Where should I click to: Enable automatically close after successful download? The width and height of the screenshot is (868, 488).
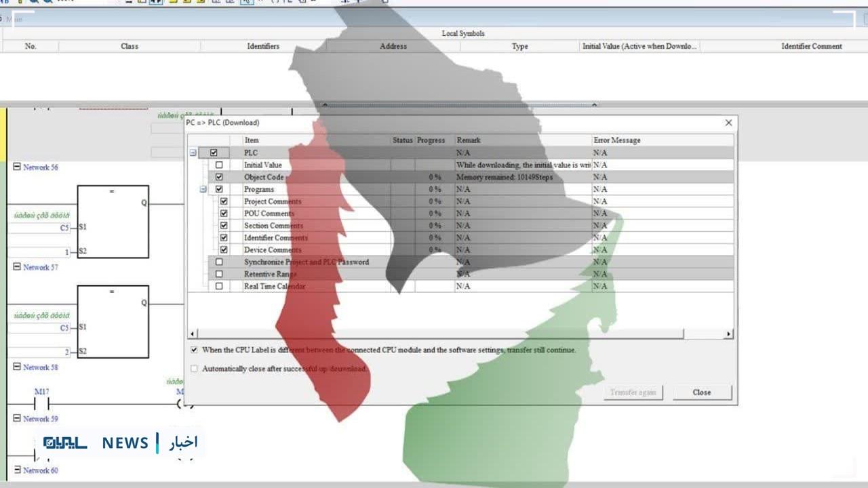tap(195, 369)
